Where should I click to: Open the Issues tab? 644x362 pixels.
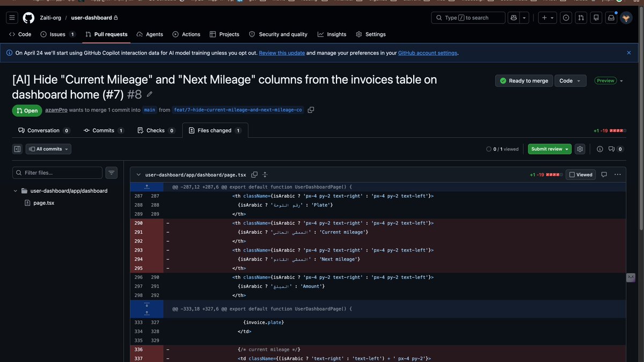pos(57,34)
